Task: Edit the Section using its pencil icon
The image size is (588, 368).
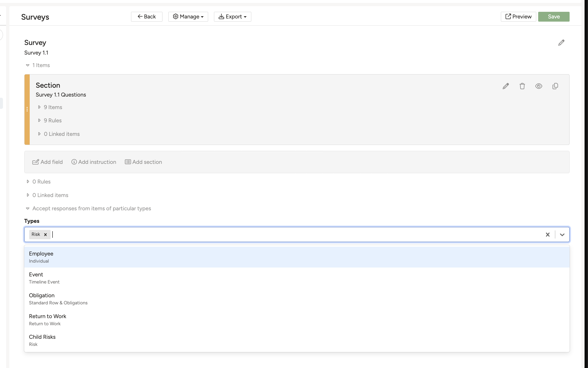Action: click(x=506, y=86)
